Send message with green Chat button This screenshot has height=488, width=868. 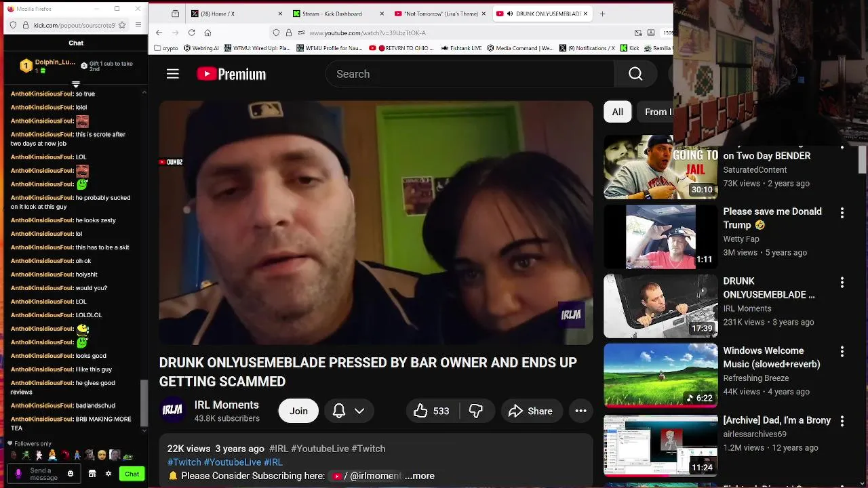(x=132, y=474)
